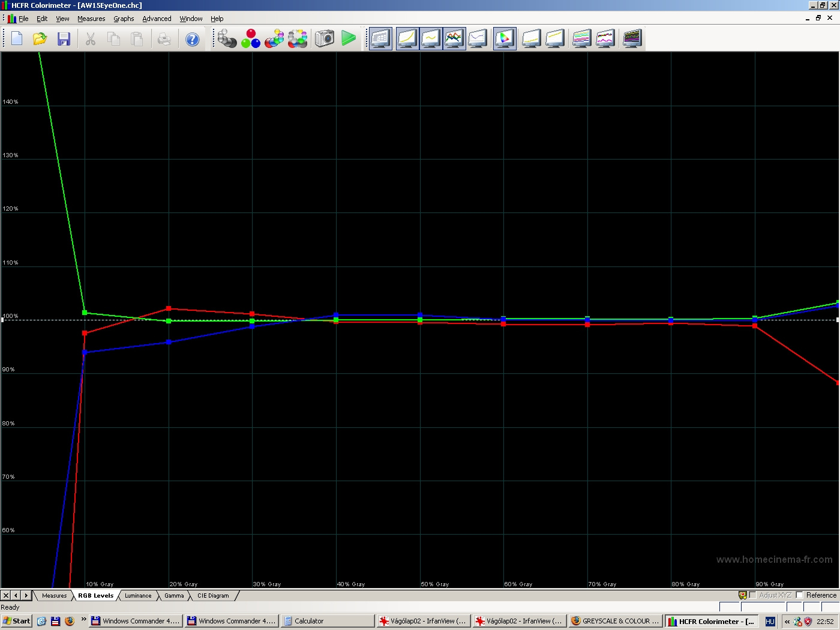840x630 pixels.
Task: Switch to the Measures tab
Action: (54, 596)
